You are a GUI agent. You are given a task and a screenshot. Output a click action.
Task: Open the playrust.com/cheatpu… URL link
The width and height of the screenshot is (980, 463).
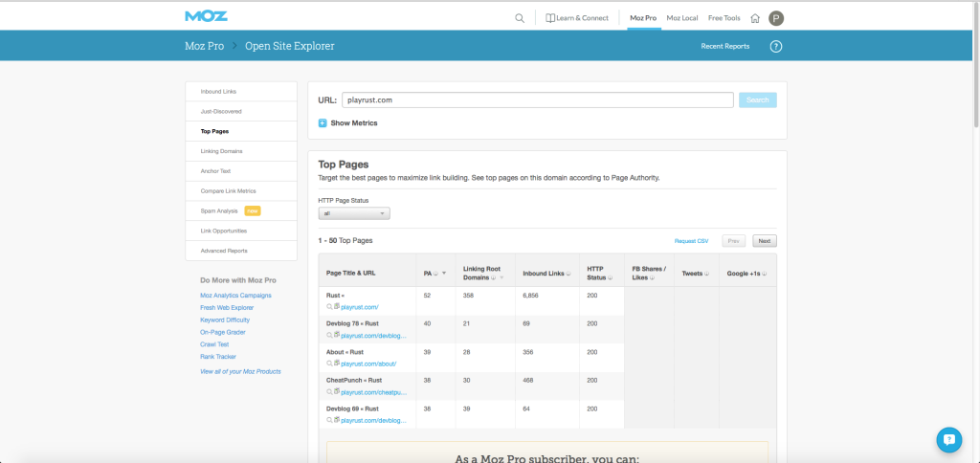coord(374,392)
